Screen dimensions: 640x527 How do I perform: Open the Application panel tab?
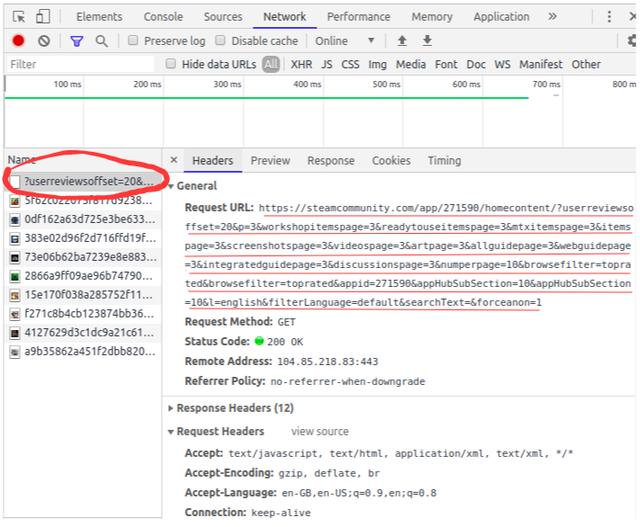[x=501, y=17]
